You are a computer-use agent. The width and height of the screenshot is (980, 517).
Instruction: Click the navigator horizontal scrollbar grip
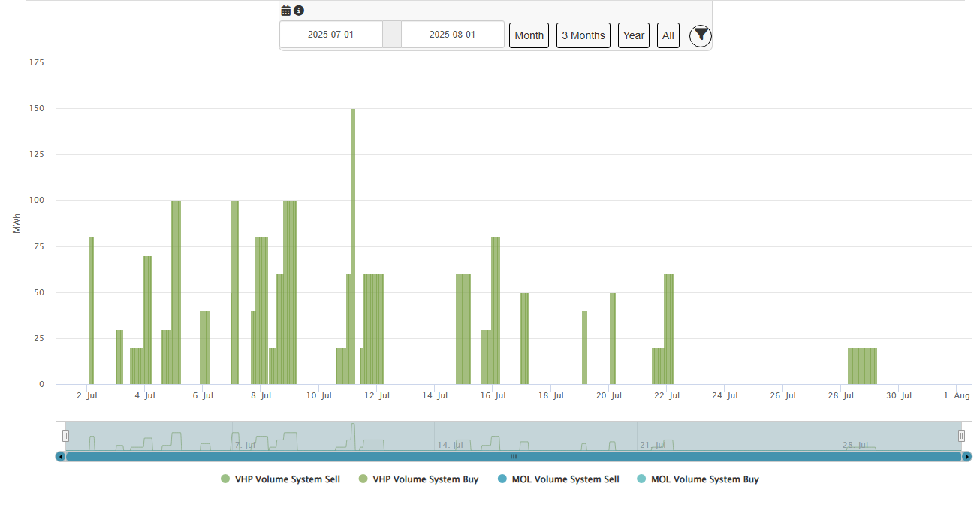(514, 456)
